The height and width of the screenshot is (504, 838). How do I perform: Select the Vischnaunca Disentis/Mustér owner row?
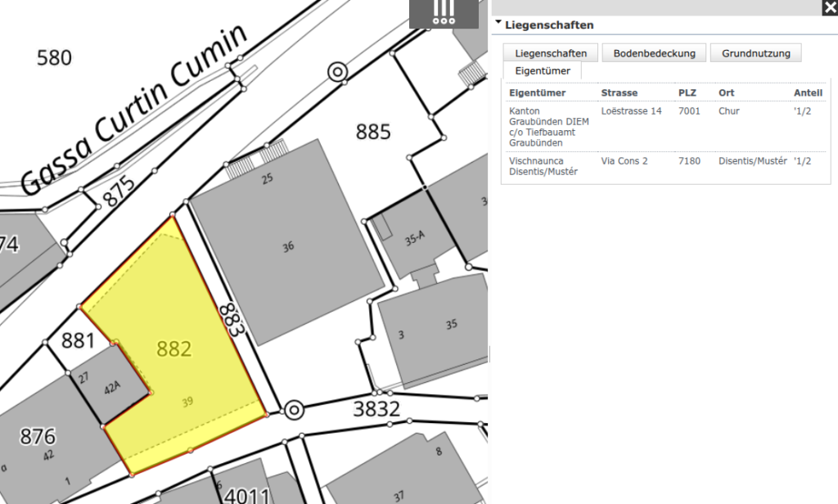click(663, 166)
